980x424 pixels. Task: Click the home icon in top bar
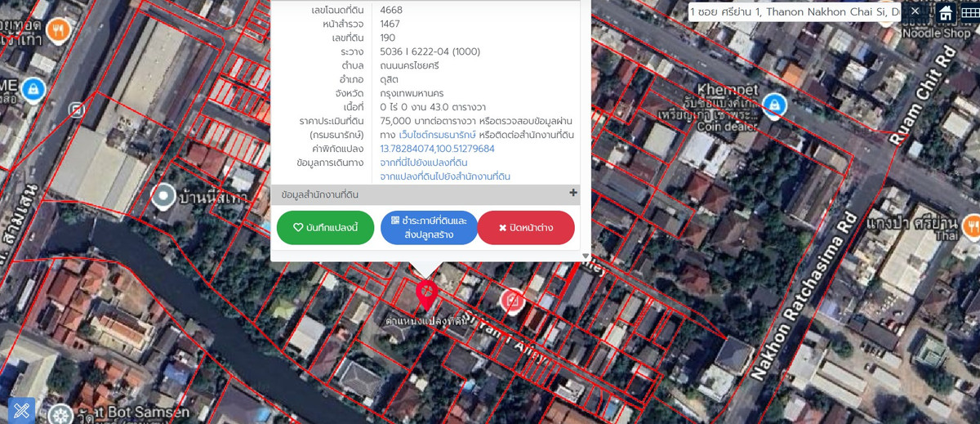click(946, 12)
